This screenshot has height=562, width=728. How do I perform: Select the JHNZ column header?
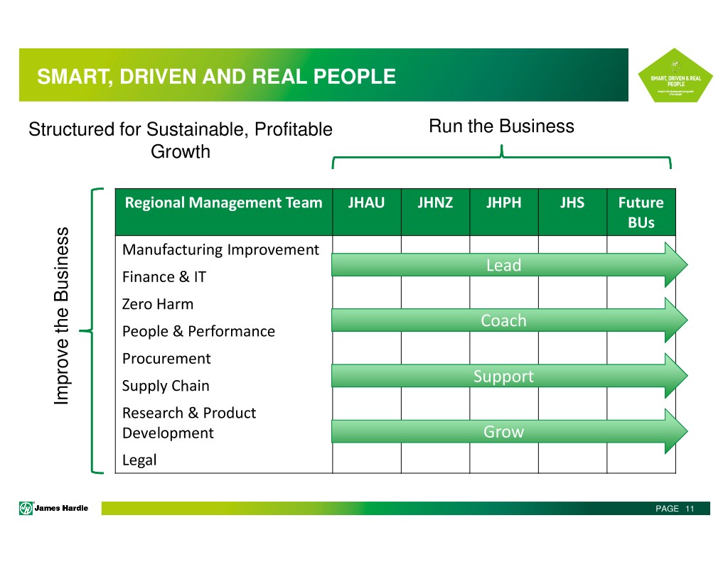[435, 203]
